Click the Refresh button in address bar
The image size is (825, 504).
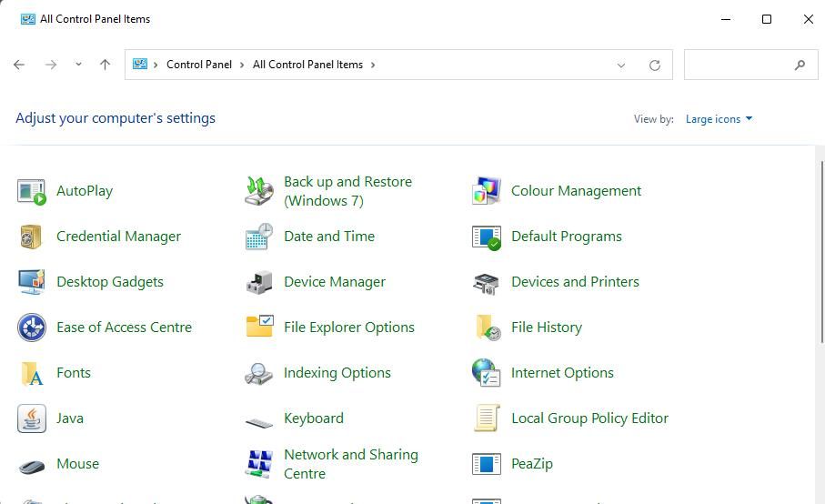point(654,66)
